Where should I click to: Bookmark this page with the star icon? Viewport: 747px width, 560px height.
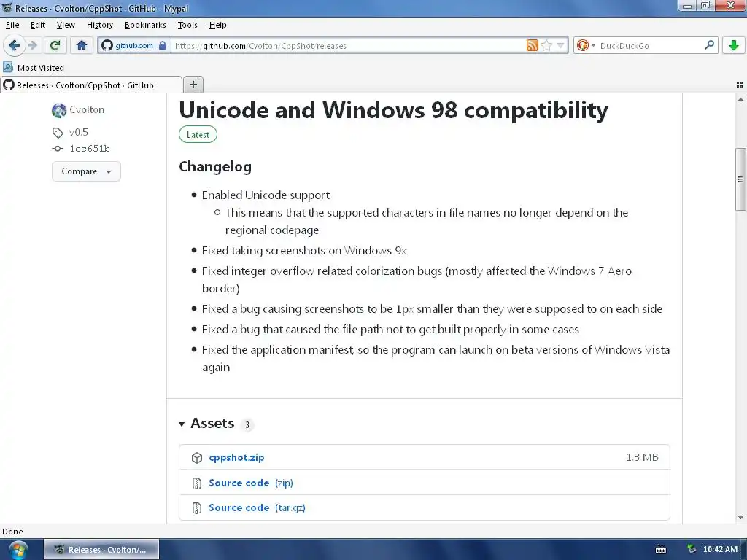[x=546, y=45]
